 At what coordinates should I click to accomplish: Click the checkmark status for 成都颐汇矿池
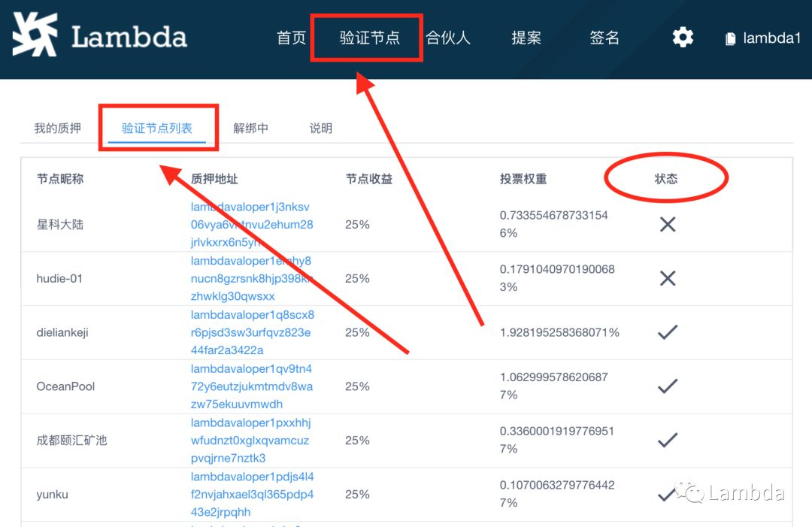[668, 440]
